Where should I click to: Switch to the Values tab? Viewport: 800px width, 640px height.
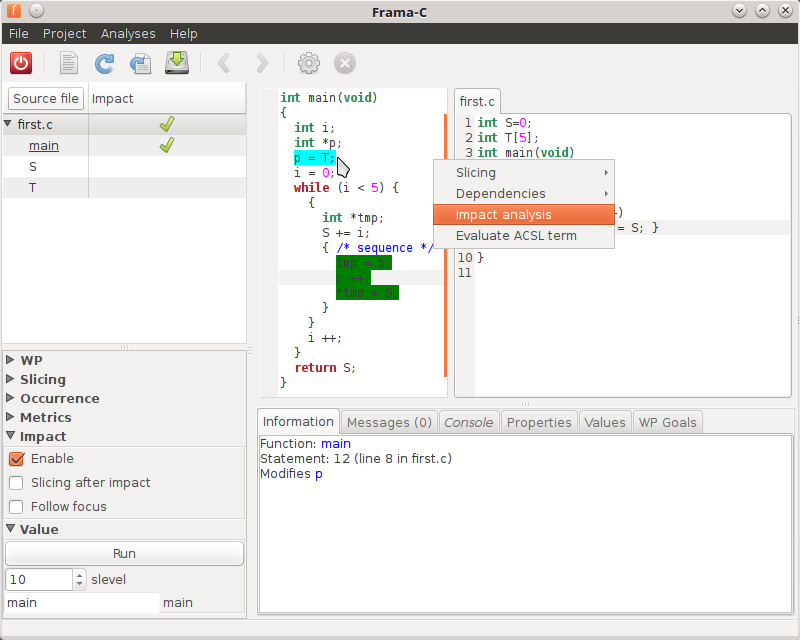(x=605, y=423)
